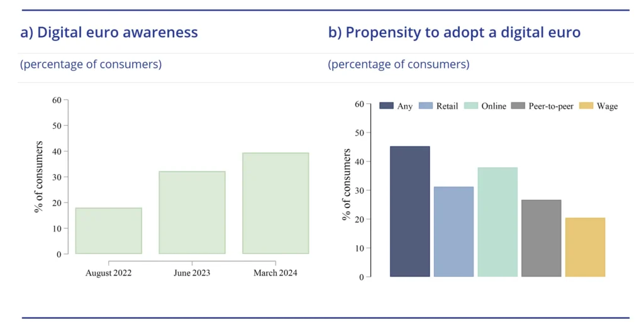Click the gray Peer-to-peer bar in chart b
Viewport: 644px width, 327px height.
click(x=541, y=238)
